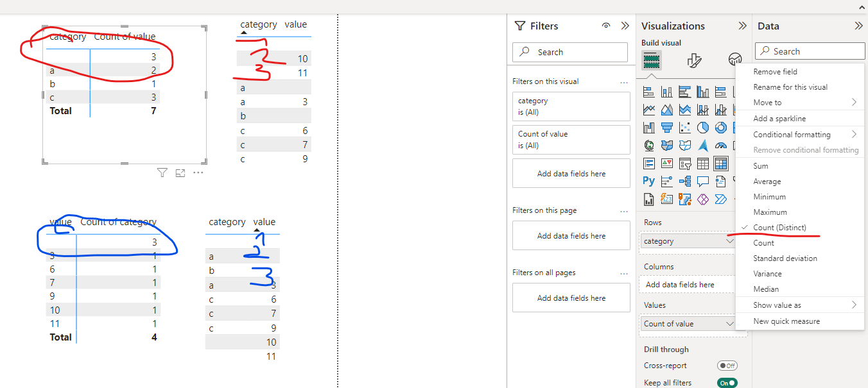Image resolution: width=868 pixels, height=388 pixels.
Task: Choose the Matrix visual
Action: pyautogui.click(x=720, y=164)
